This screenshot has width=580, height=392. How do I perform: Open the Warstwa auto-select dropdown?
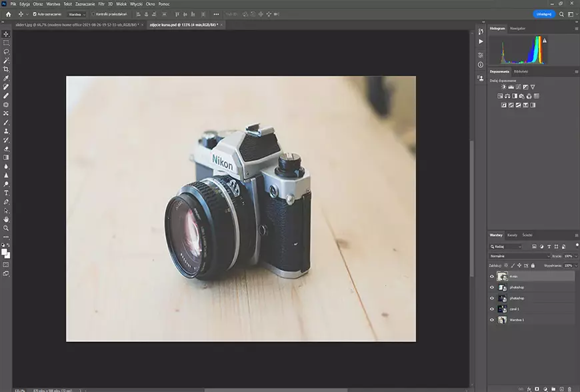coord(77,14)
